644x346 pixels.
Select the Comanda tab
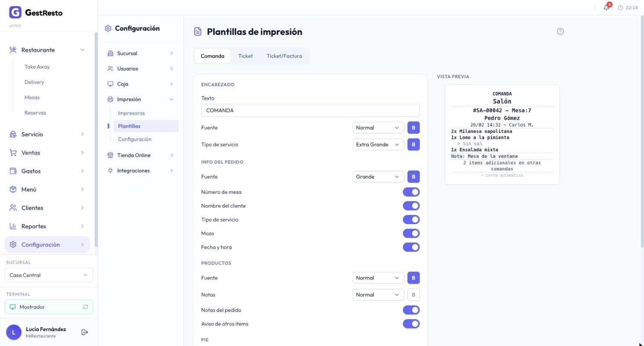click(212, 56)
